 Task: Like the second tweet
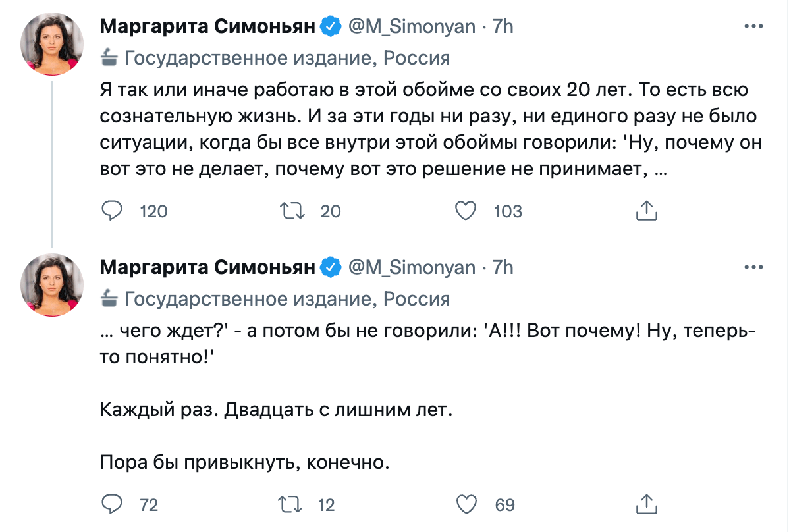[468, 505]
